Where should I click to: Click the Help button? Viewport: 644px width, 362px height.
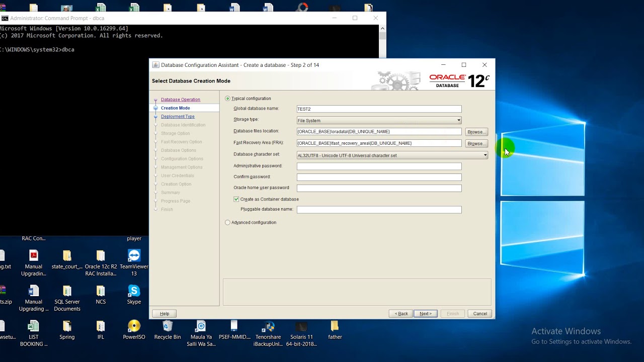click(165, 314)
